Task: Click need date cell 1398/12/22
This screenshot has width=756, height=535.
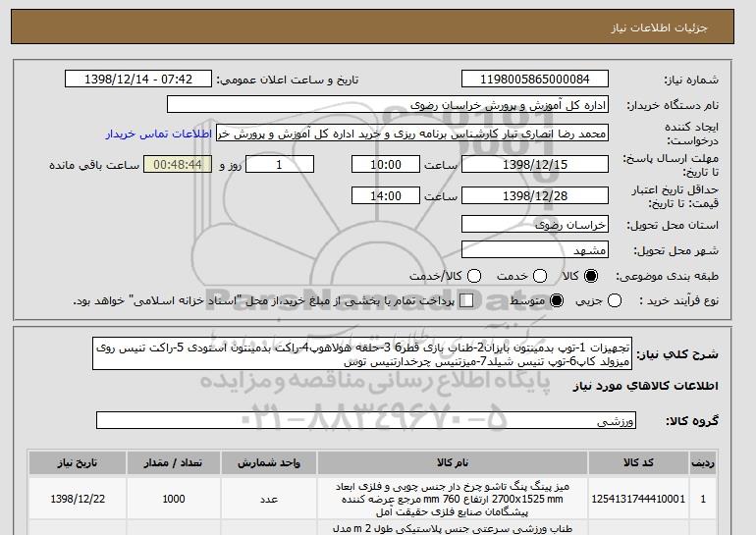Action: (78, 499)
